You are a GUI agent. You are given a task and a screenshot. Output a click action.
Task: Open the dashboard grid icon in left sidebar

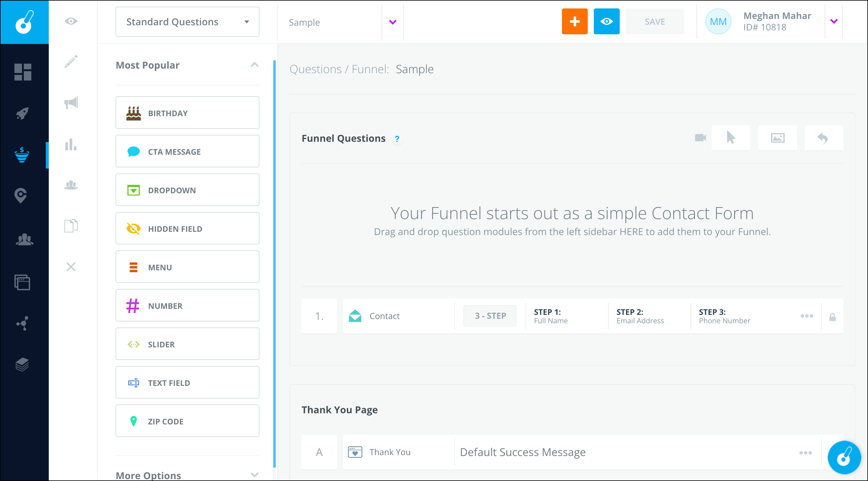click(23, 72)
